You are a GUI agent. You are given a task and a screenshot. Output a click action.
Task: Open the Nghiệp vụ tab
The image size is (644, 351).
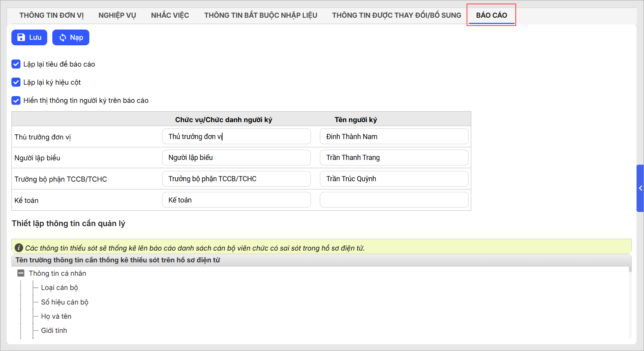point(117,15)
